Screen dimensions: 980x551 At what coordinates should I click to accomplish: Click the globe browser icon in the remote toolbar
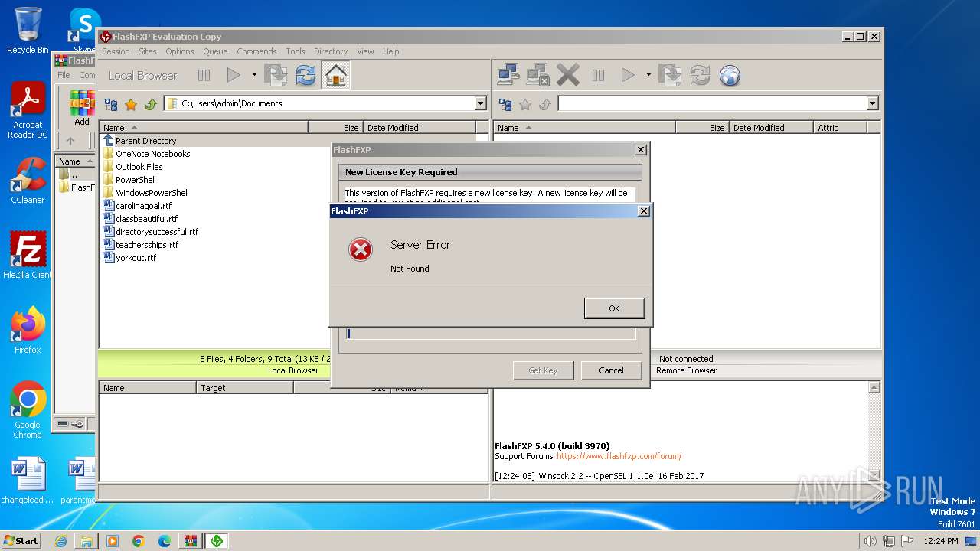(x=730, y=75)
